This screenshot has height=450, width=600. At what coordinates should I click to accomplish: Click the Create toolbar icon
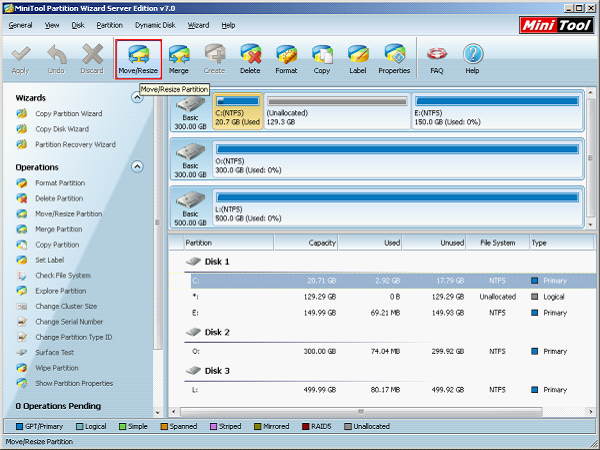tap(214, 59)
